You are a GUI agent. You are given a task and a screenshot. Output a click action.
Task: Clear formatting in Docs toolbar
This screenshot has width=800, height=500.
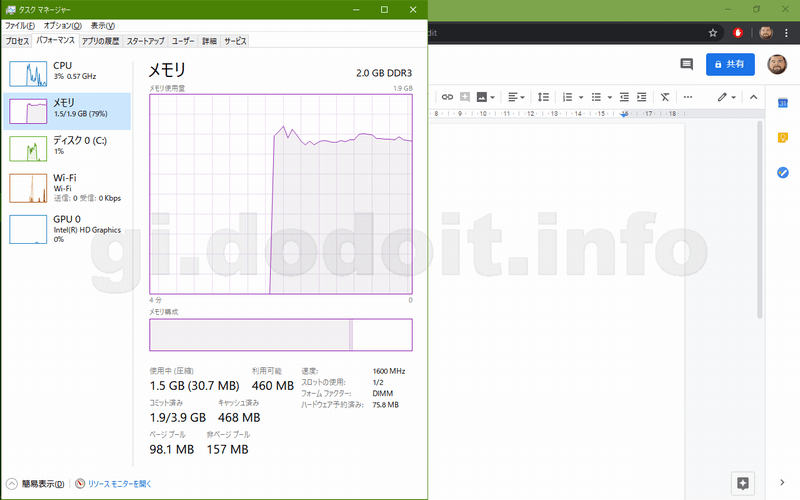(x=665, y=97)
